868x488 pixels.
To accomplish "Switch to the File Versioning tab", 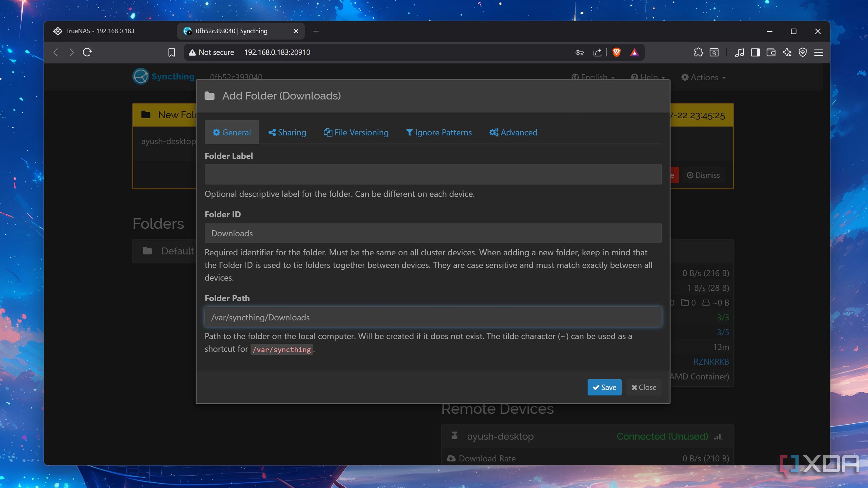I will 356,132.
